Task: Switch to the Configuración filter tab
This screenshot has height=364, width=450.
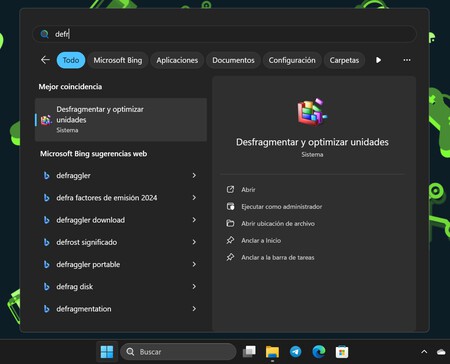Action: pos(292,60)
